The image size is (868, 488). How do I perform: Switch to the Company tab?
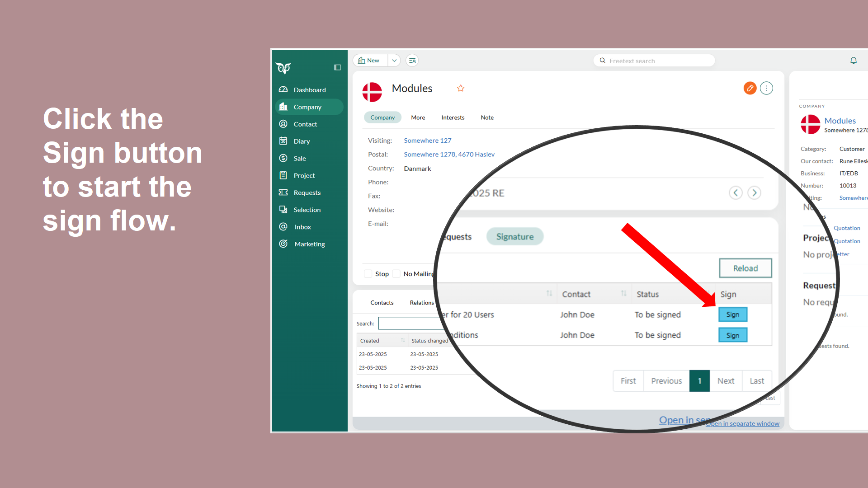(x=382, y=117)
